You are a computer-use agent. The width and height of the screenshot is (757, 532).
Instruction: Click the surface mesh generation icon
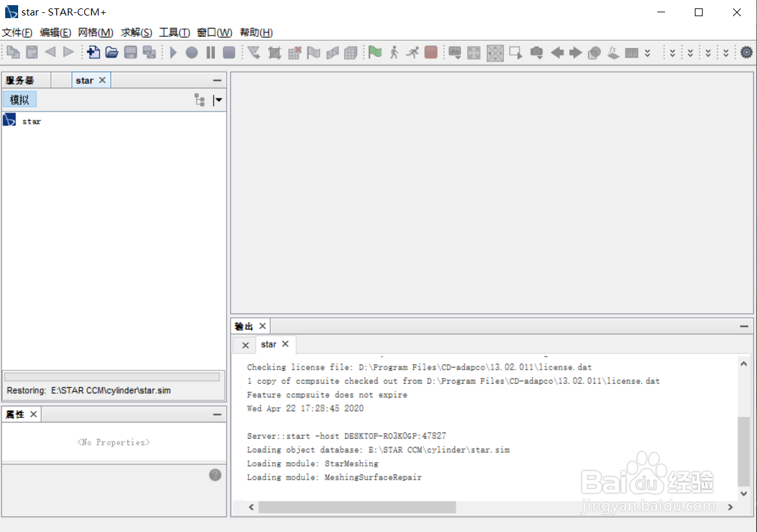tap(254, 52)
